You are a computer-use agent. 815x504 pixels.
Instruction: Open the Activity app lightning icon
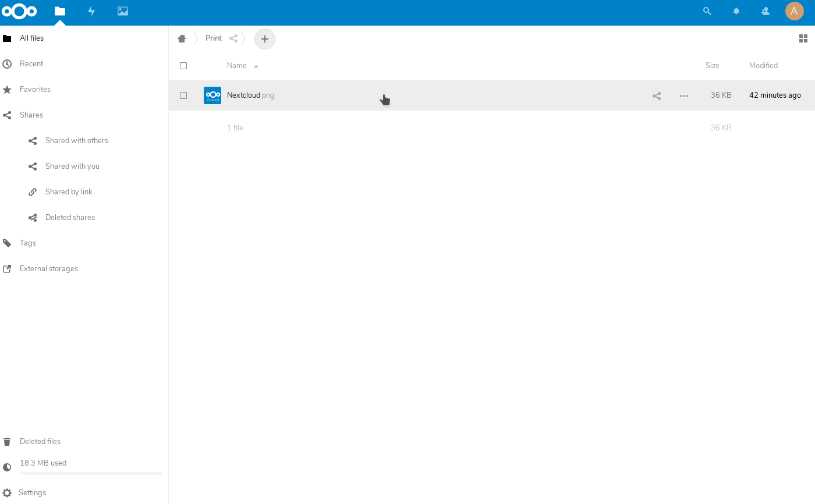point(91,11)
